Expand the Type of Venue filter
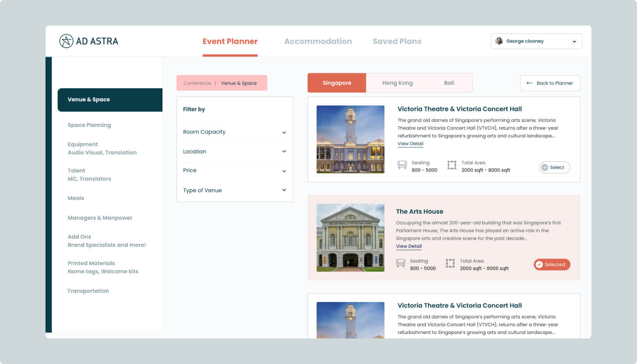Viewport: 637px width, 364px height. [x=235, y=191]
